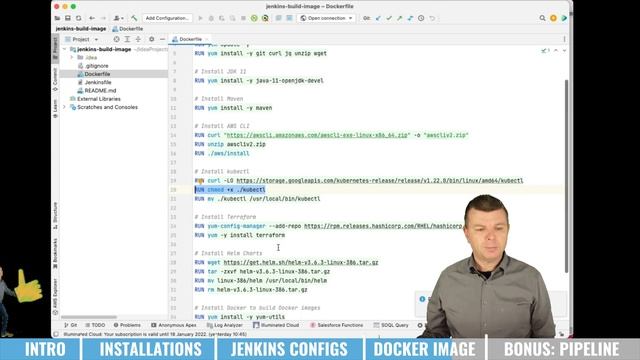Screen dimensions: 640x360
Task: Click the Reload from disk icon
Action: pos(78,18)
